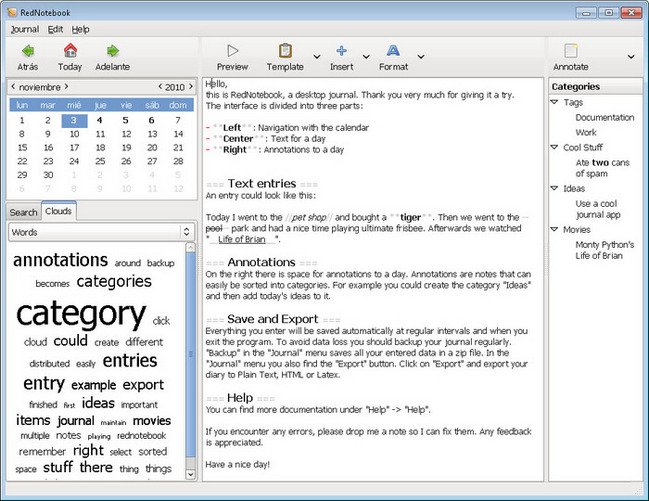The height and width of the screenshot is (501, 649).
Task: Open the Insert dropdown arrow
Action: (366, 56)
